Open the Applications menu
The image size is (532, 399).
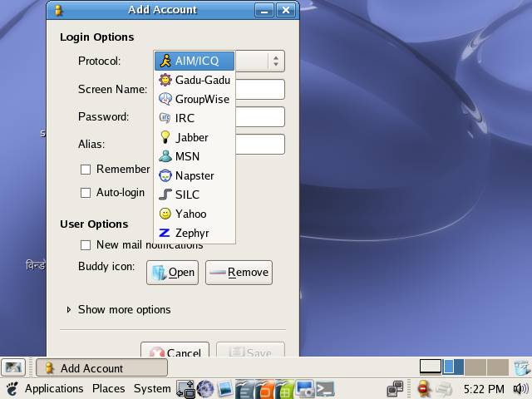pos(53,388)
